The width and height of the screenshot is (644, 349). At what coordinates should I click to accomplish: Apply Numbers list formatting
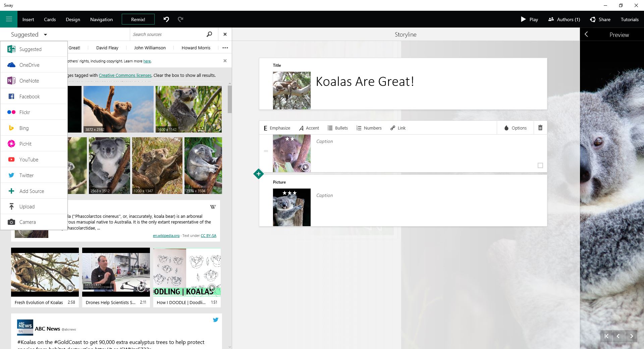(x=369, y=128)
